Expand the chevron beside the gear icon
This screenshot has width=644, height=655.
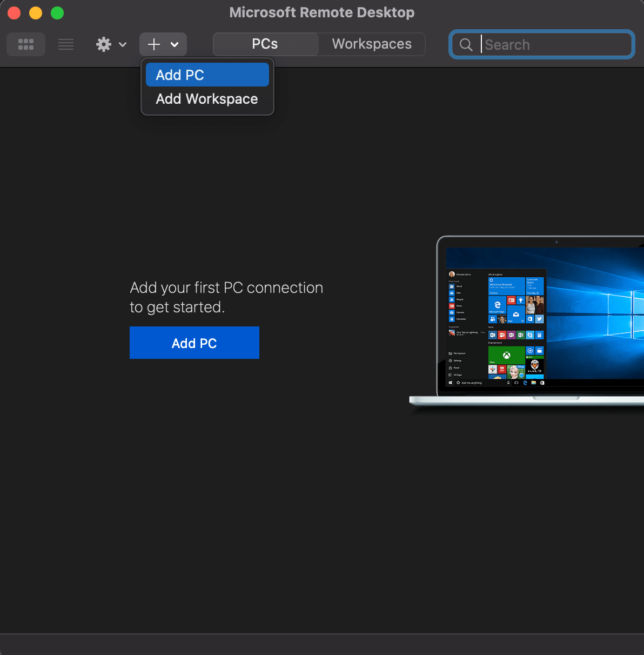click(123, 44)
